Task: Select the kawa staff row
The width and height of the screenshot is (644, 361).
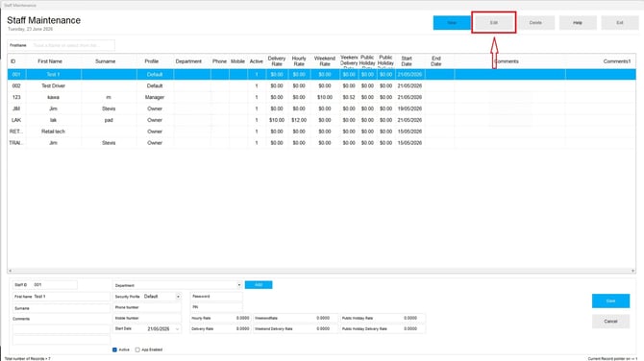Action: pyautogui.click(x=322, y=97)
